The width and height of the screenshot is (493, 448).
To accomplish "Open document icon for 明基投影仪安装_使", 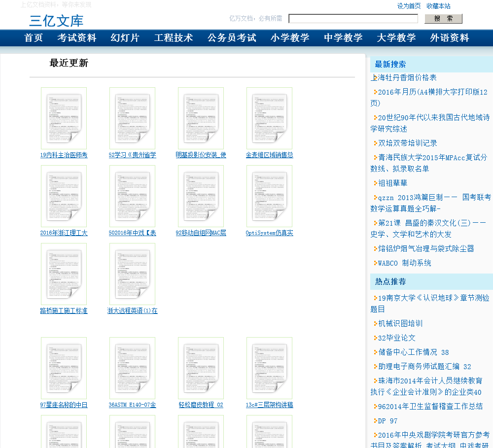I will [201, 118].
